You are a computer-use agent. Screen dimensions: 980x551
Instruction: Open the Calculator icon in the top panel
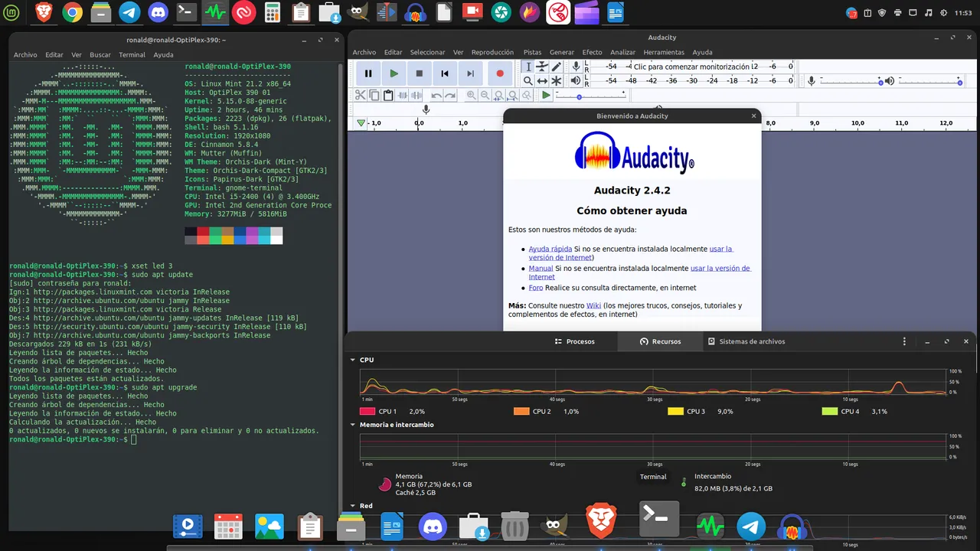coord(272,12)
